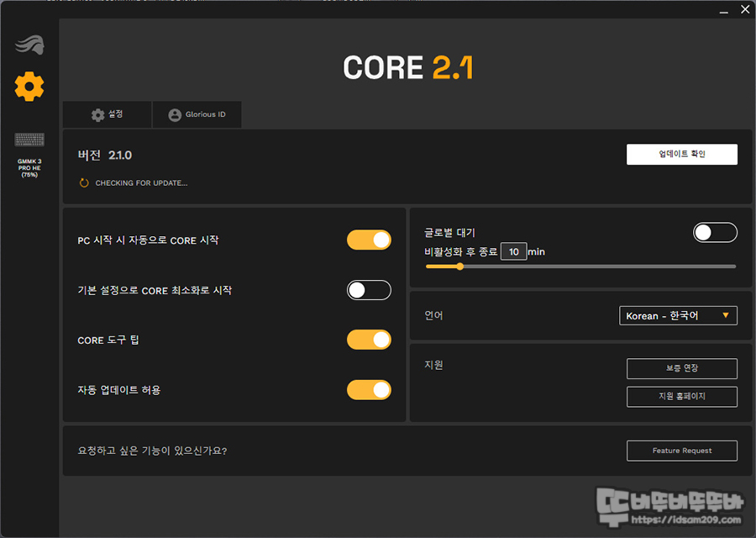This screenshot has width=756, height=538.
Task: Disable PC 시작 시 자동으로 CORE 시작 toggle
Action: click(x=369, y=240)
